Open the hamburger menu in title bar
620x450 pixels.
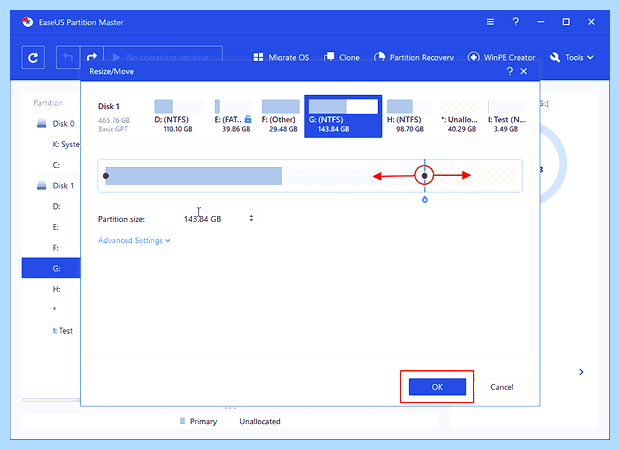click(x=490, y=22)
